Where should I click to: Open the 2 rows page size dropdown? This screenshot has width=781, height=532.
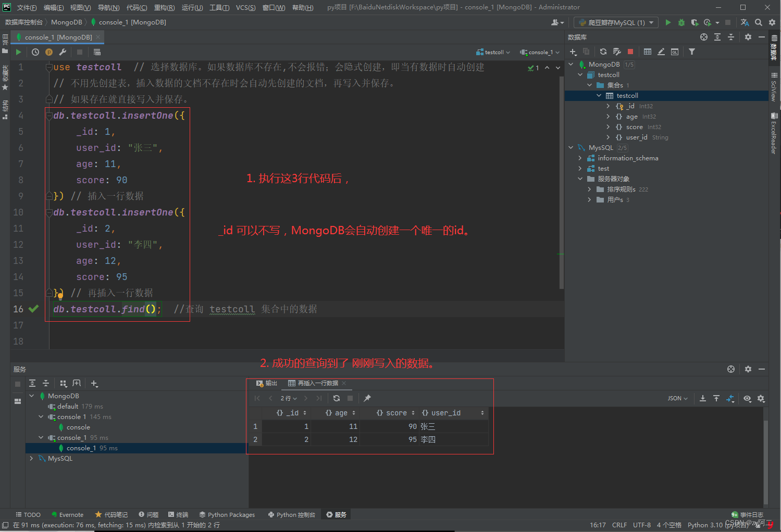(x=289, y=398)
